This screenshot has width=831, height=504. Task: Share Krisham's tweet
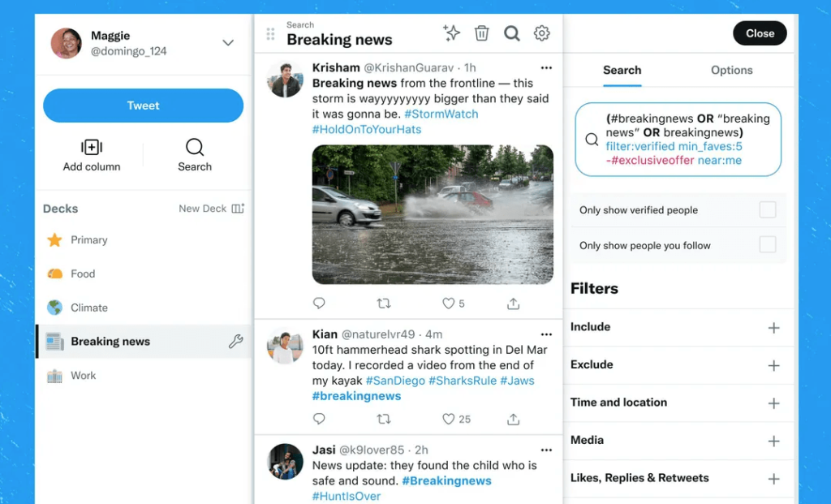coord(513,304)
